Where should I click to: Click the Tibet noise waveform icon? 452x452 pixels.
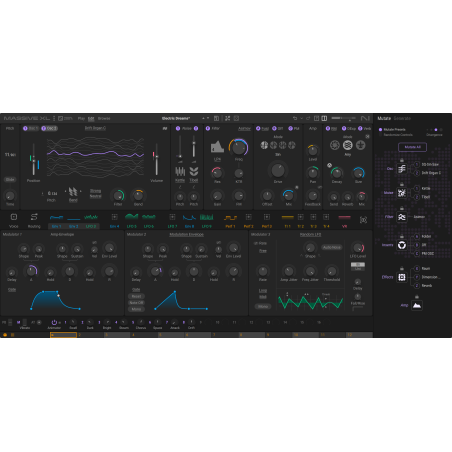194,172
